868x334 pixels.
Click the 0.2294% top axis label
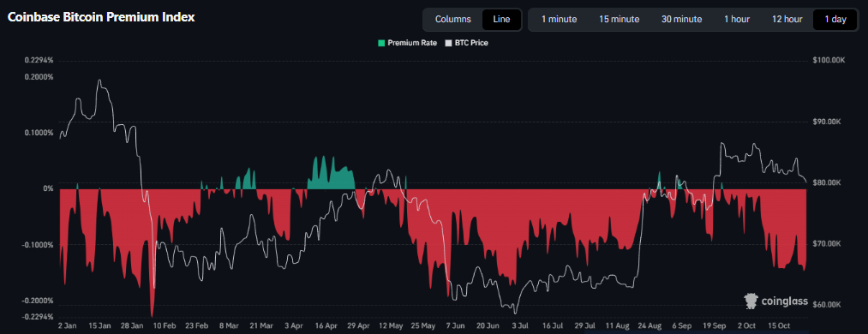(39, 60)
